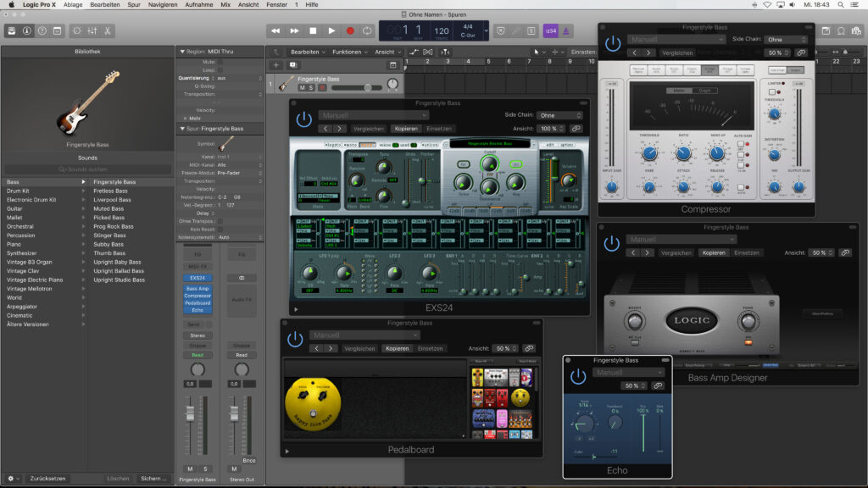Click Sichern button in the library
The image size is (868, 488).
[x=153, y=479]
